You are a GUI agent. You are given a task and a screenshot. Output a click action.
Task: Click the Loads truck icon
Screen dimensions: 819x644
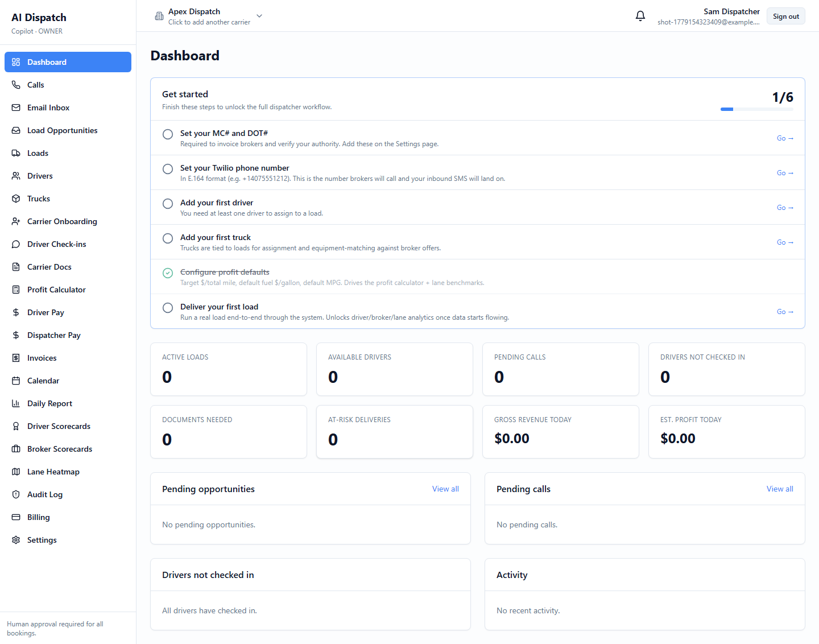(x=16, y=153)
